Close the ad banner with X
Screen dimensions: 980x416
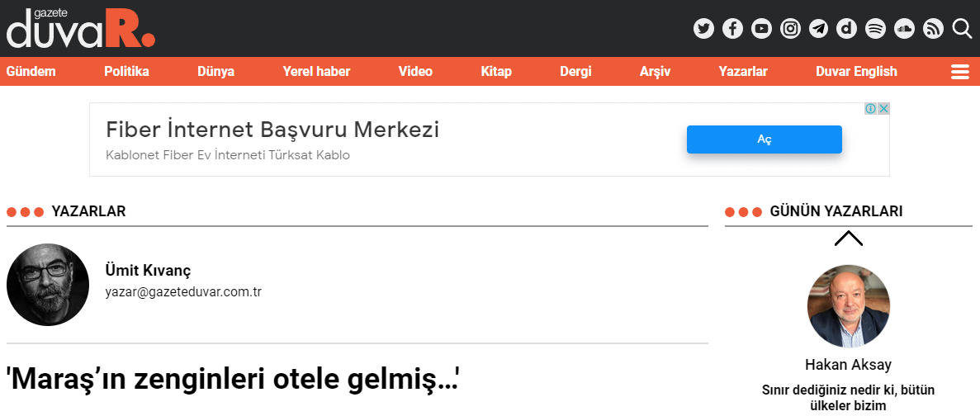[883, 109]
